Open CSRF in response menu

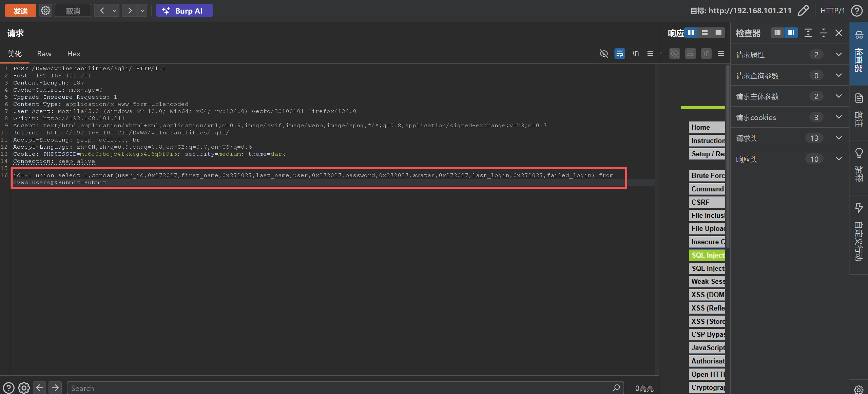pyautogui.click(x=707, y=202)
